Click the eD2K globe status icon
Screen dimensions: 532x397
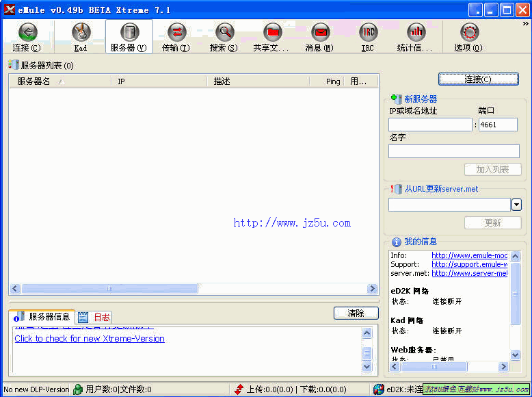(x=378, y=389)
